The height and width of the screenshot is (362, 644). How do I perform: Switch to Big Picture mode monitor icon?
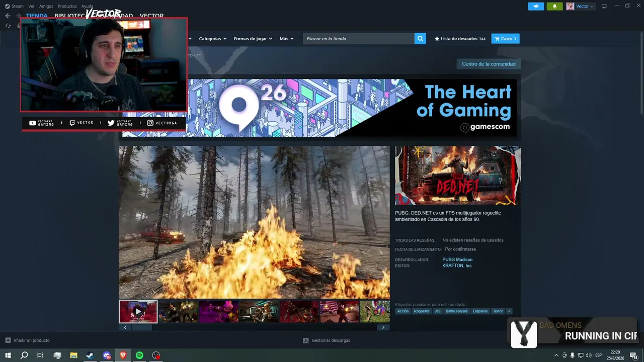(x=604, y=6)
